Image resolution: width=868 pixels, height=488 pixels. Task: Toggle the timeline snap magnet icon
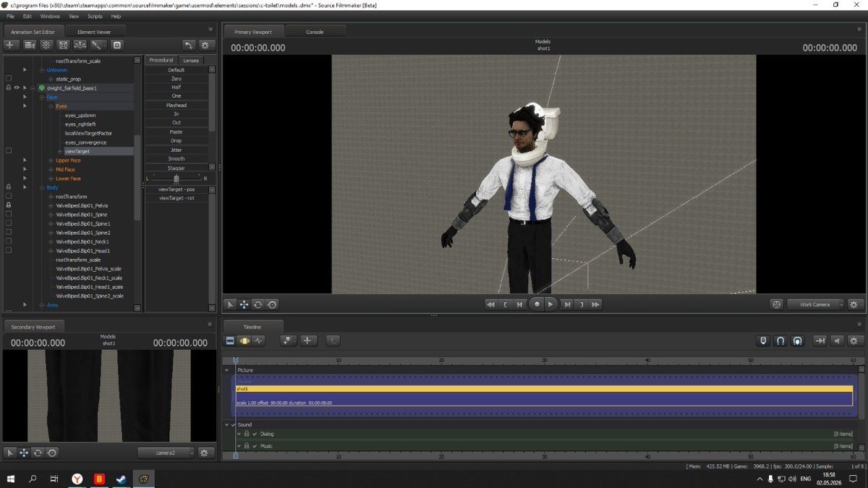780,341
